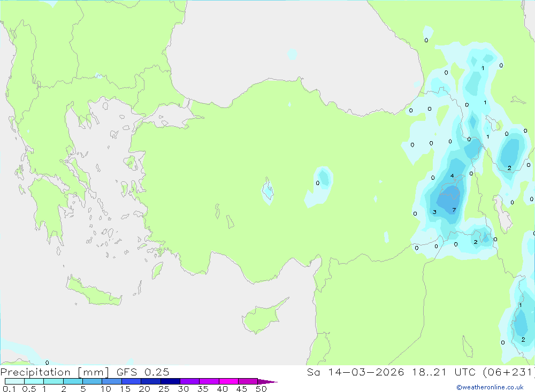Click the small precipitation patch in central Turkey
535x392 pixels.
pos(319,186)
